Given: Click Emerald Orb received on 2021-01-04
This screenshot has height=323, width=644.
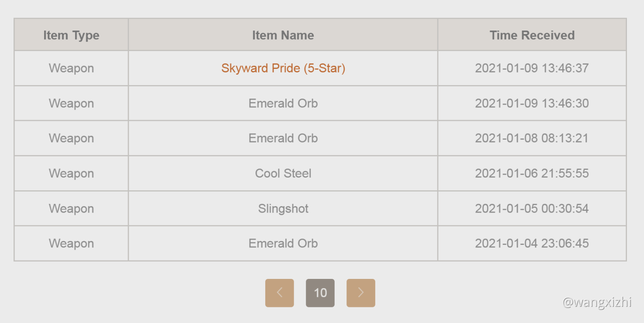Looking at the screenshot, I should 283,244.
